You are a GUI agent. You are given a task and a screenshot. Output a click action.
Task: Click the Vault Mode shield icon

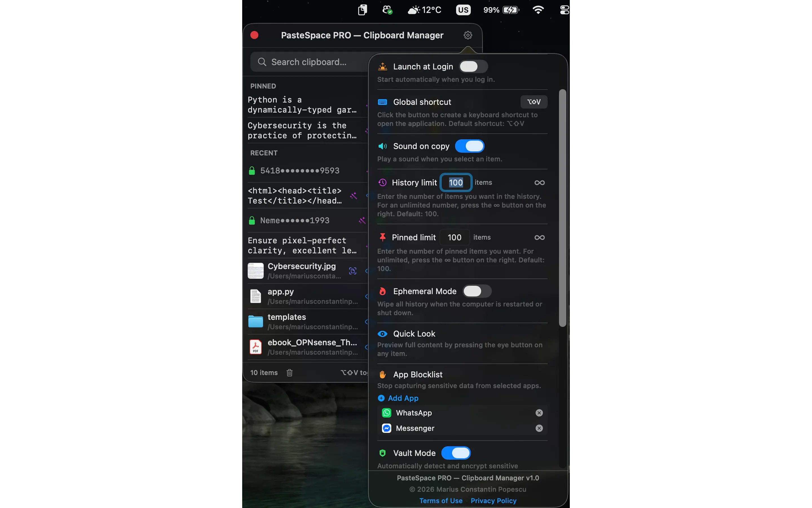pos(382,453)
